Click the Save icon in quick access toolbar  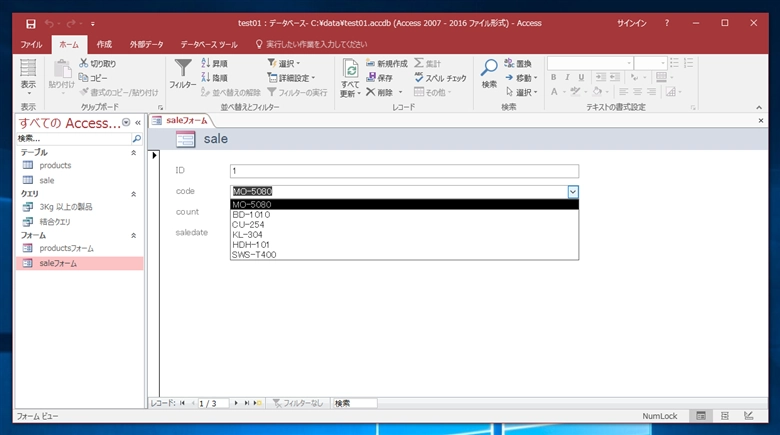pos(31,23)
